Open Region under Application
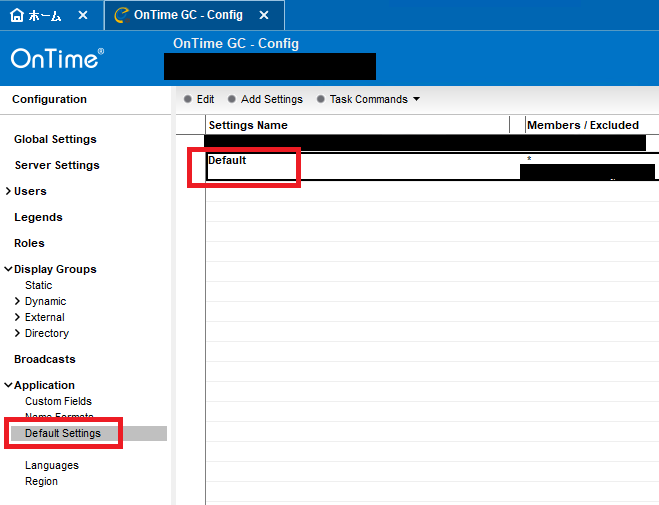The image size is (659, 505). click(x=41, y=481)
